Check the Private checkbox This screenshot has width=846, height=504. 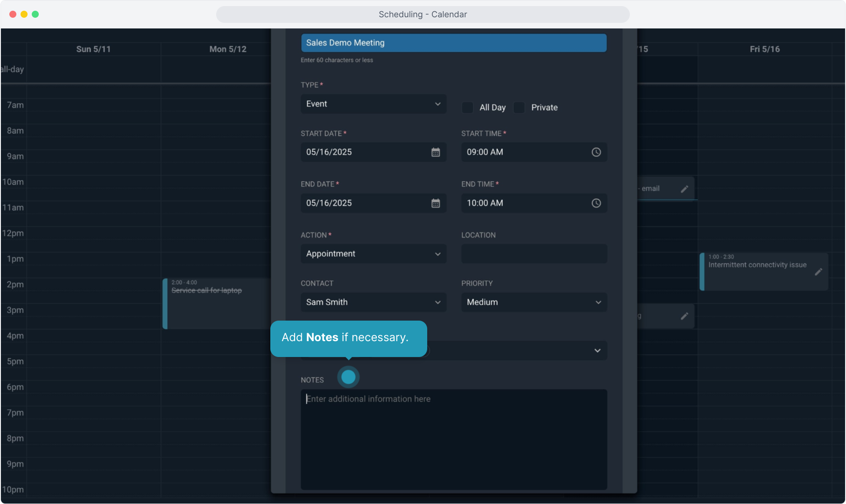(x=519, y=107)
